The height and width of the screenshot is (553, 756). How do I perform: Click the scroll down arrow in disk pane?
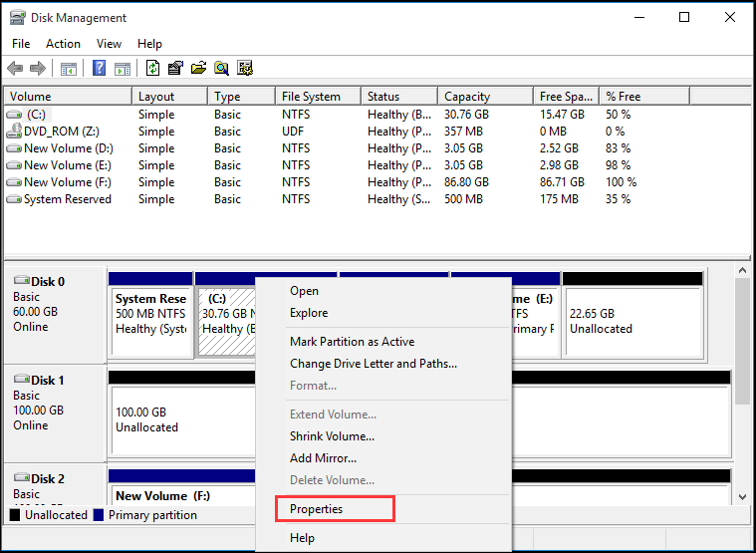(x=742, y=496)
